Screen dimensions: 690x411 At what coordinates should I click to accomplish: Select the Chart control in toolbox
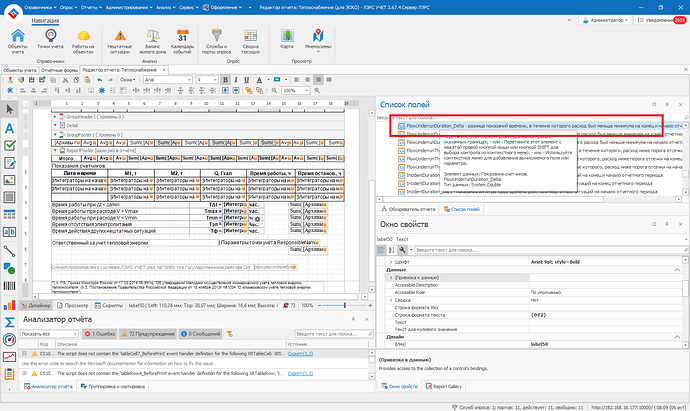click(9, 305)
